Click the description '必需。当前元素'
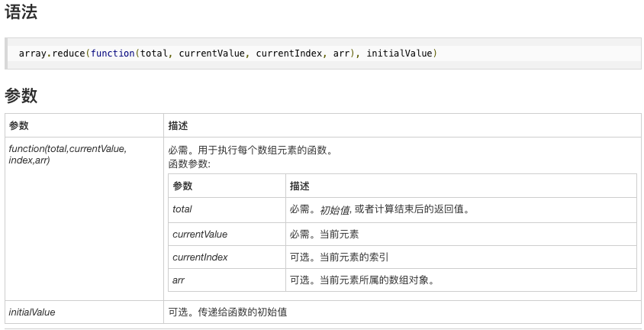644x330 pixels. (324, 235)
